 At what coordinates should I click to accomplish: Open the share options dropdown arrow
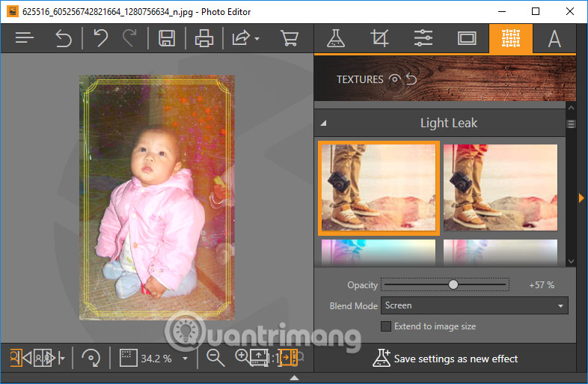coord(257,39)
